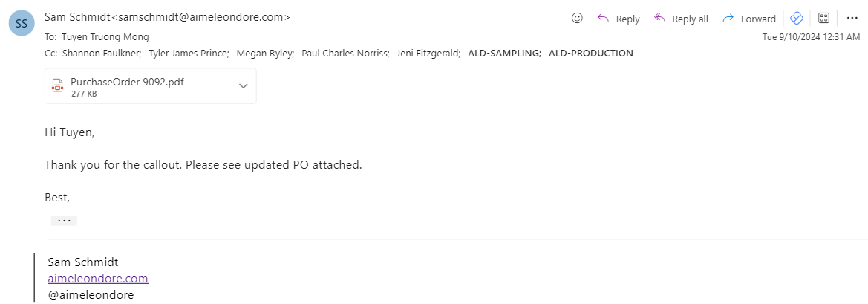Viewport: 868px width, 304px height.
Task: Open the Apps grid icon
Action: pyautogui.click(x=823, y=19)
